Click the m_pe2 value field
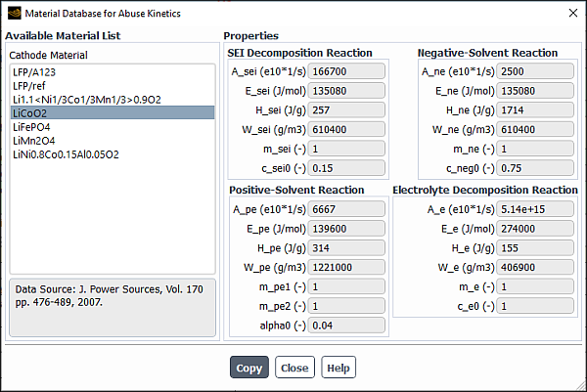 [x=346, y=306]
